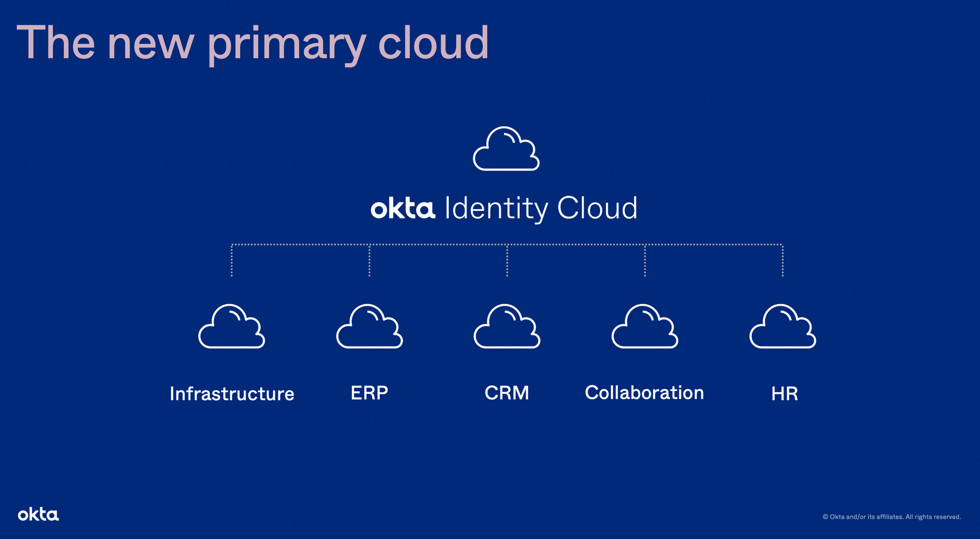Click the cloud icon above ERP
This screenshot has width=980, height=539.
[x=369, y=327]
